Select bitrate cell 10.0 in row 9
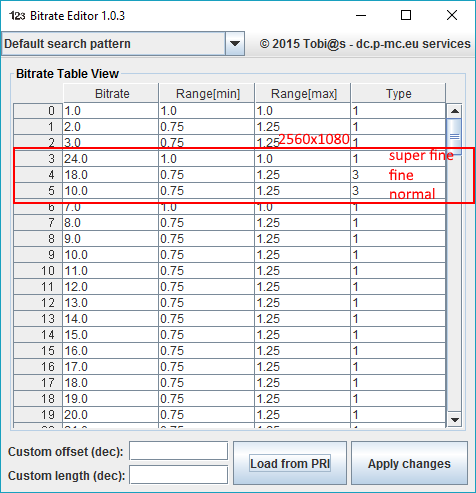Screen dimensions: 476x493 111,255
